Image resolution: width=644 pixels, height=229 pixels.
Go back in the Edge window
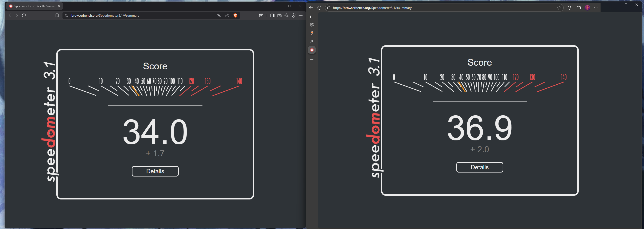pyautogui.click(x=311, y=8)
